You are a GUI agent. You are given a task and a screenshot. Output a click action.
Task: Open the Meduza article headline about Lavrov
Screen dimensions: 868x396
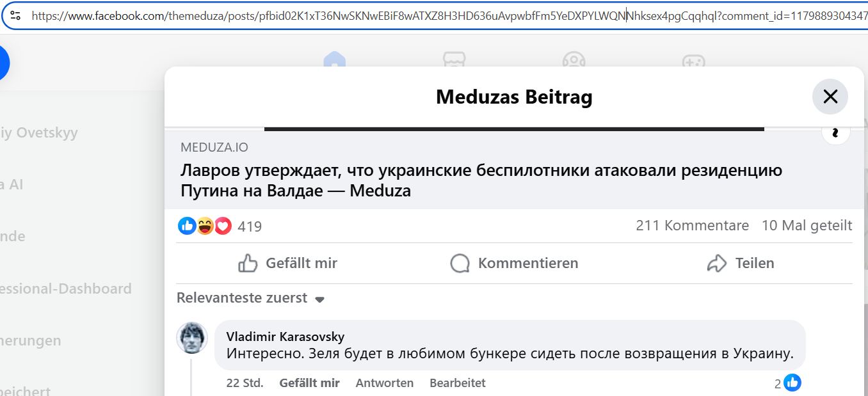click(480, 180)
